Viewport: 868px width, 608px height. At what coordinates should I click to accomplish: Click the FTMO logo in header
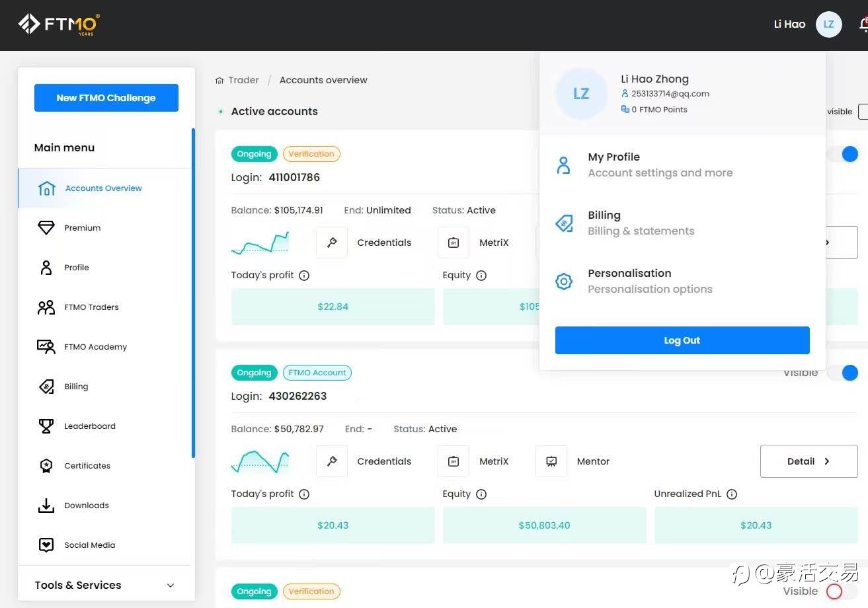click(x=59, y=24)
